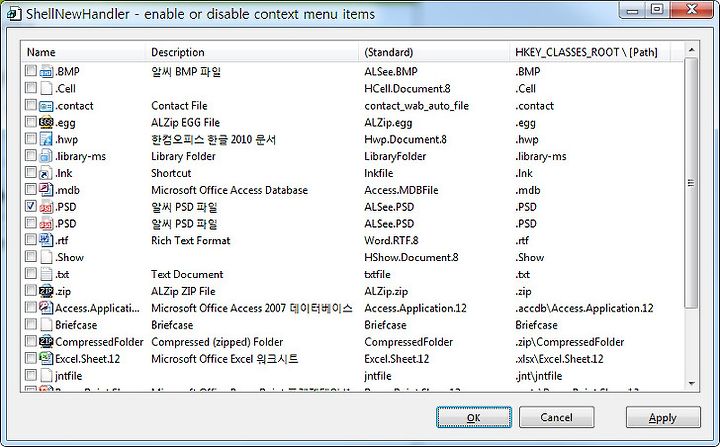Select '.accdb\Access.Application.12' path text
The image size is (720, 447).
[x=584, y=308]
